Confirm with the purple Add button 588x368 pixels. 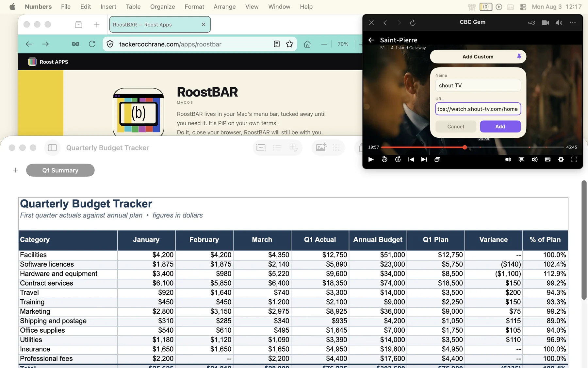coord(500,127)
